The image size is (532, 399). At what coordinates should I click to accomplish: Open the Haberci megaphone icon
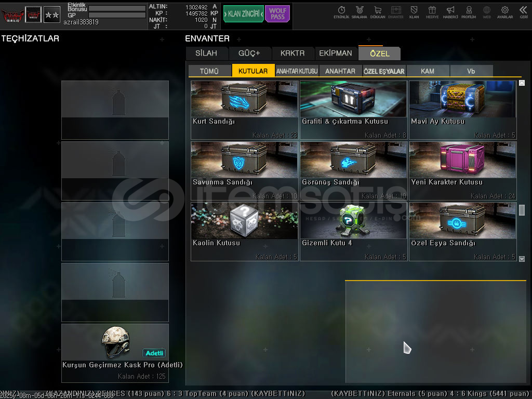tap(450, 12)
